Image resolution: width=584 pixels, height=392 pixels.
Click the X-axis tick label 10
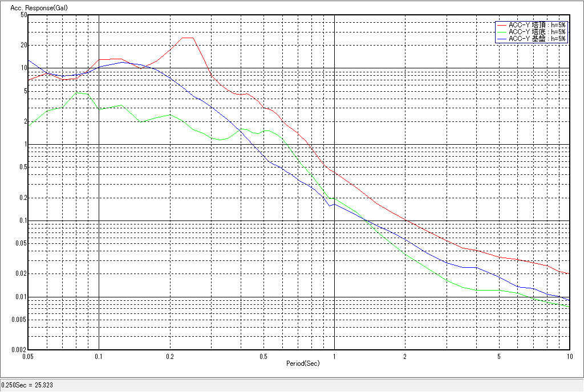568,356
